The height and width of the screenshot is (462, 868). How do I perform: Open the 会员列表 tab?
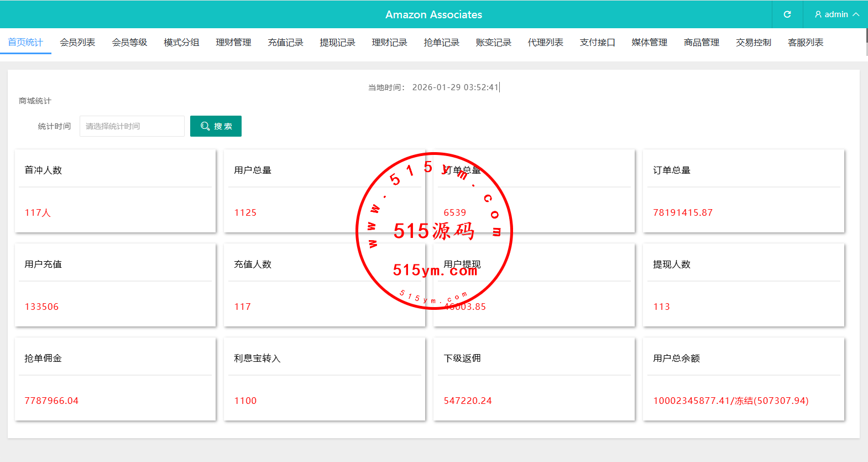(77, 43)
